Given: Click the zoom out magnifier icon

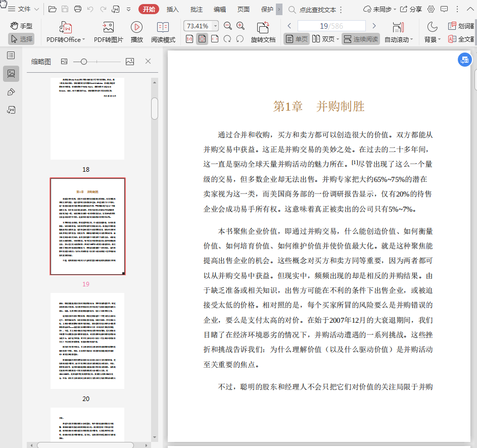Looking at the screenshot, I should (228, 26).
